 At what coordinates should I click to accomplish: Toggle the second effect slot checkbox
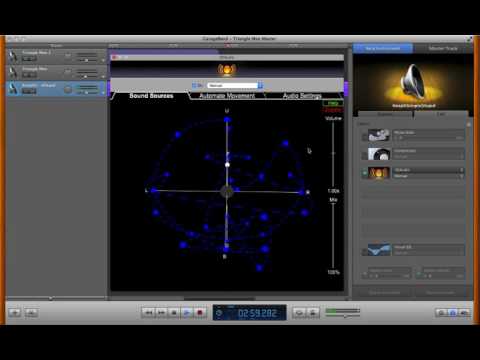[x=364, y=155]
